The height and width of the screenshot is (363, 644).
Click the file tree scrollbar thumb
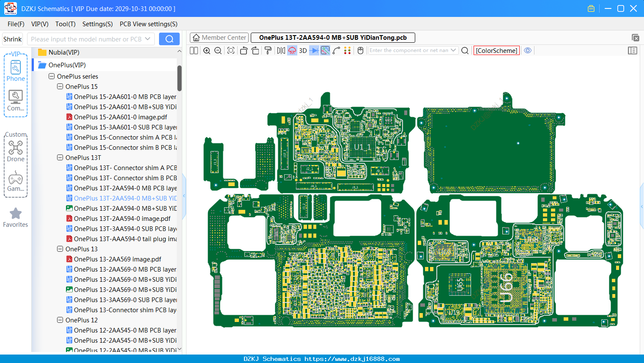click(x=179, y=78)
